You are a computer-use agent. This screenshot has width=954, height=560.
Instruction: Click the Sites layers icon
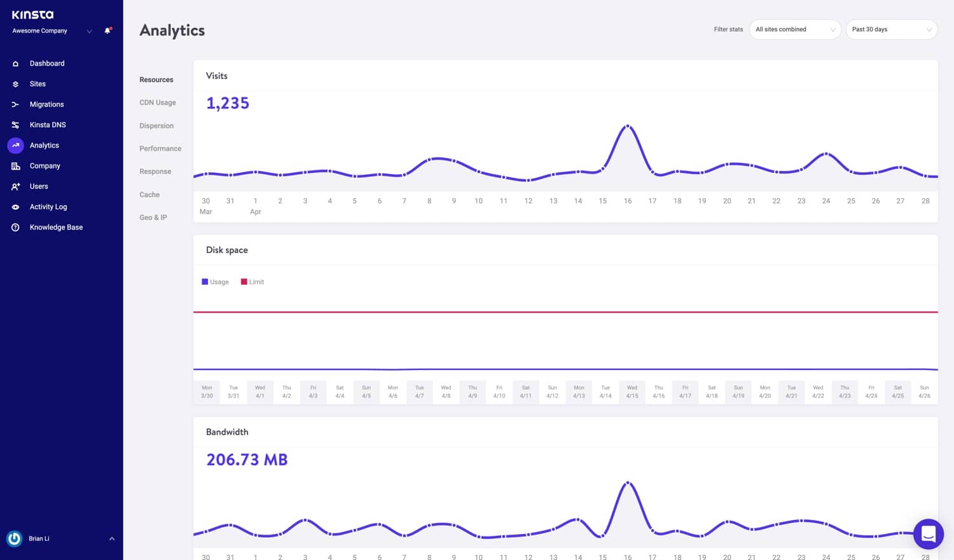coord(15,84)
